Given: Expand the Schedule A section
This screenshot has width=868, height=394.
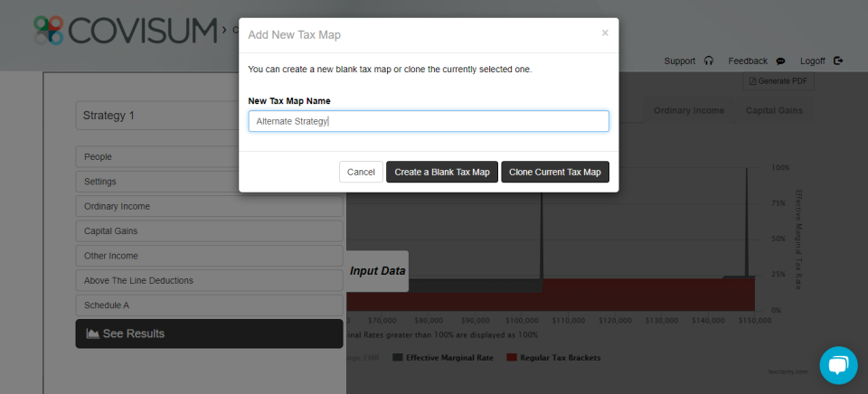Looking at the screenshot, I should (209, 305).
